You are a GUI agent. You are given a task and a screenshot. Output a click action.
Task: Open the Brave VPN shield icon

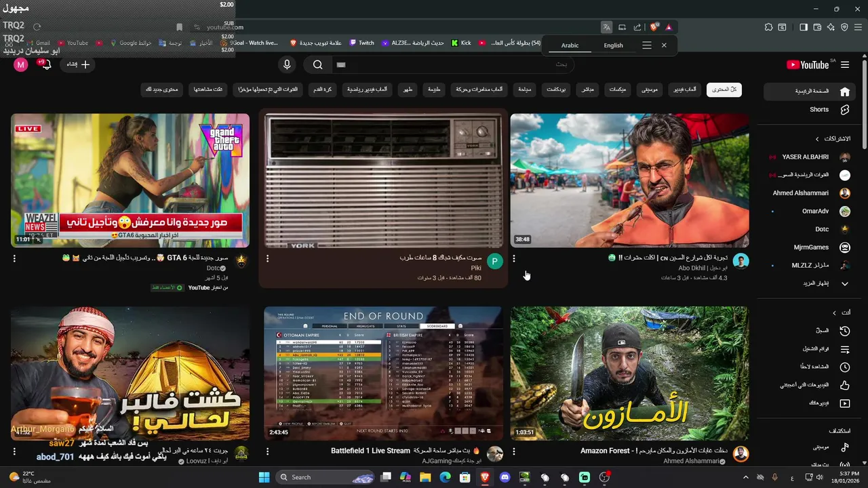(844, 27)
